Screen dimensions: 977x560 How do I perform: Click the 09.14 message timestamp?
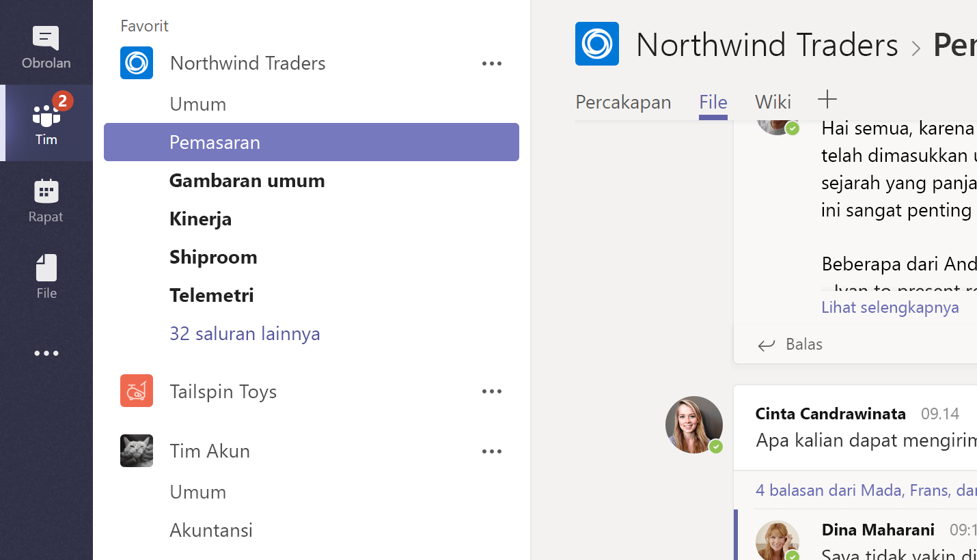[x=940, y=414]
